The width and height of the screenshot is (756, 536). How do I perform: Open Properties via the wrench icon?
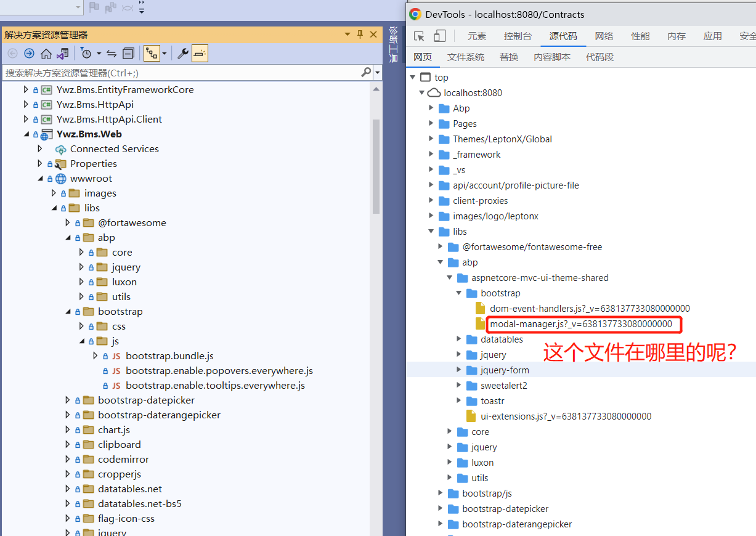(182, 54)
